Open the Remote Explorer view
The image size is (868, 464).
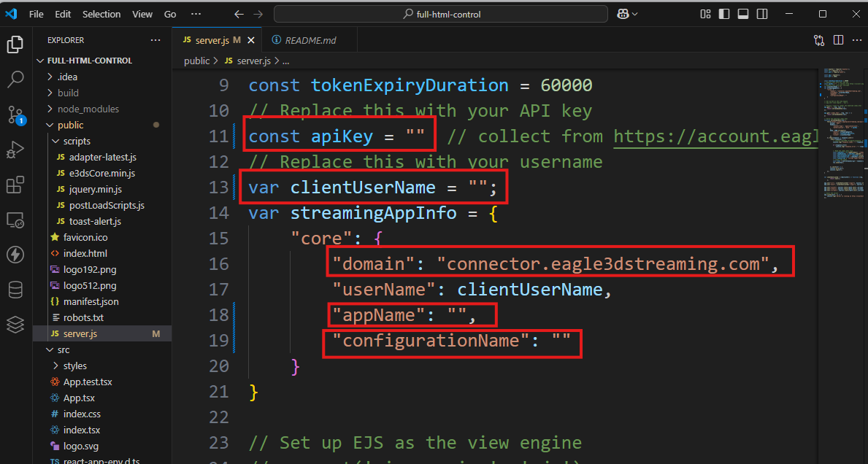15,220
